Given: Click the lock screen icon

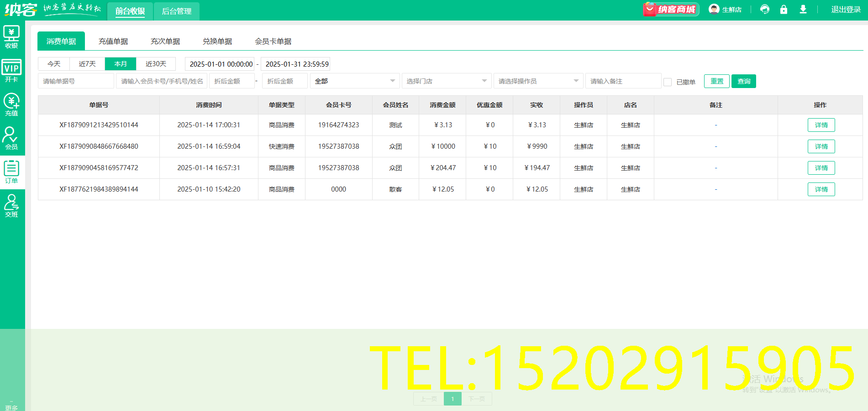Looking at the screenshot, I should pos(784,10).
